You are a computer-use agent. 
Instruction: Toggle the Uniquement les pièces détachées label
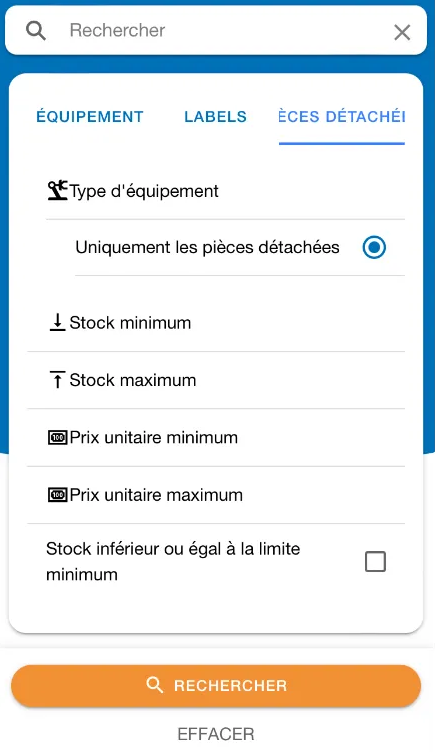pos(207,247)
